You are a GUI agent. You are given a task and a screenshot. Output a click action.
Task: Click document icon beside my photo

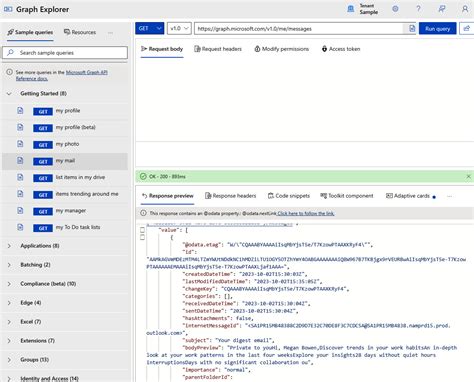[x=20, y=144]
